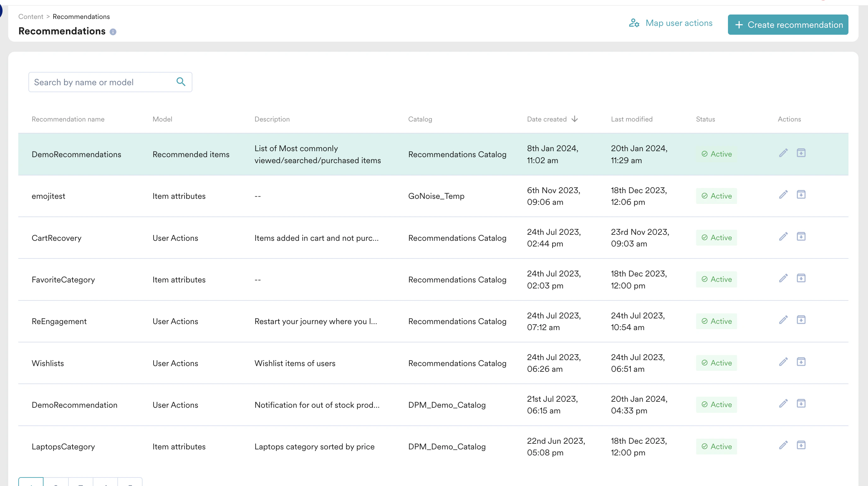Click the search magnifier icon
The image size is (868, 486).
181,82
